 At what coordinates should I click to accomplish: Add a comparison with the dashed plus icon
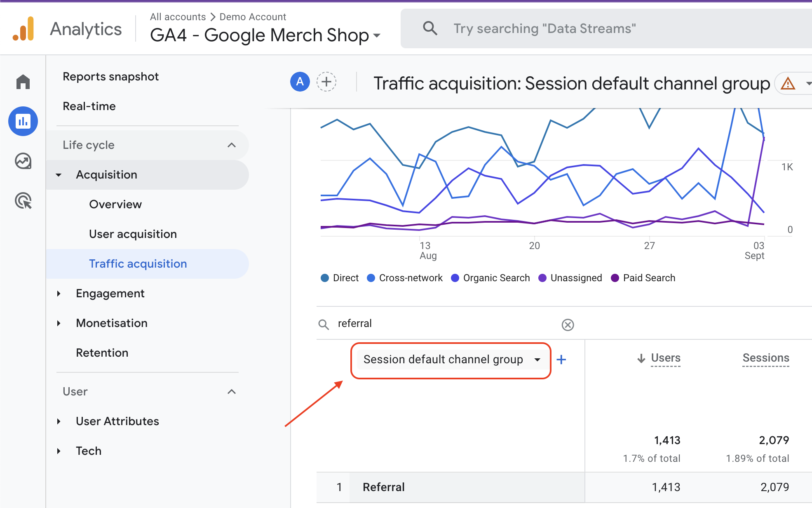click(x=326, y=82)
